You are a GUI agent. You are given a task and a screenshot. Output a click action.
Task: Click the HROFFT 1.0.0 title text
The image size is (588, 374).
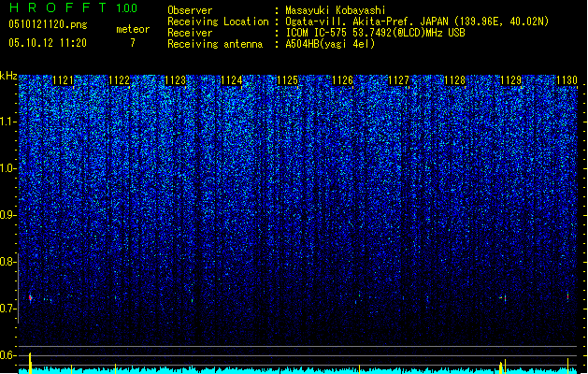(x=74, y=7)
